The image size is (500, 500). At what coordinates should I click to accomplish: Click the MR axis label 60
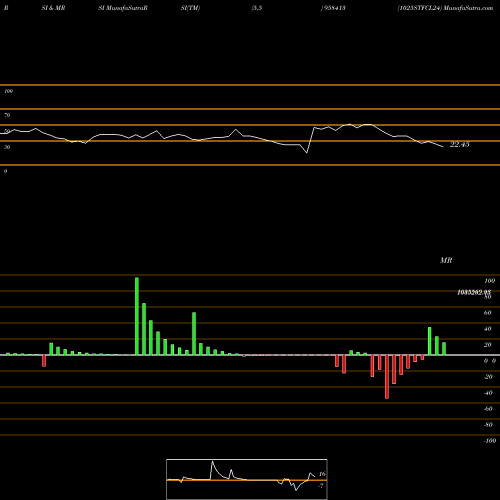tap(487, 313)
